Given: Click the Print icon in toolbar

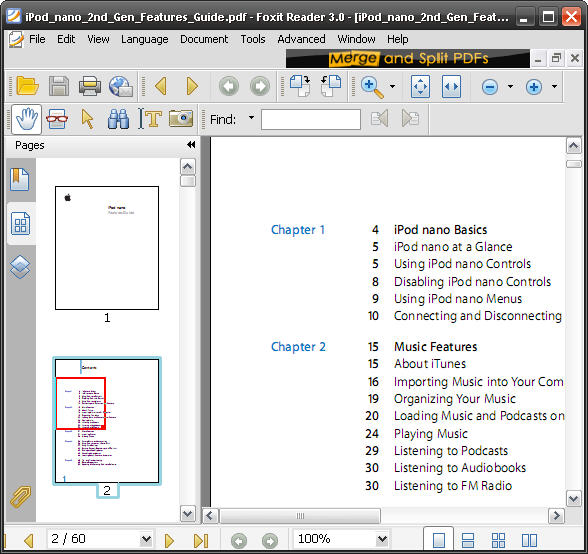Looking at the screenshot, I should [x=90, y=86].
